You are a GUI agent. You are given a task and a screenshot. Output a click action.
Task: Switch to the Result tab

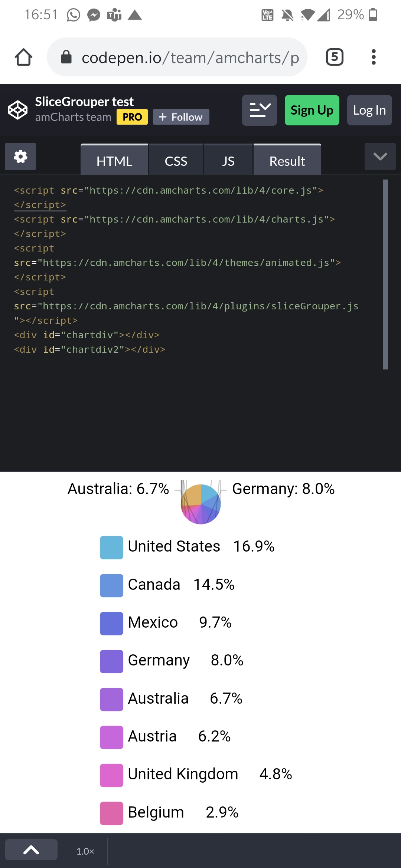tap(287, 160)
